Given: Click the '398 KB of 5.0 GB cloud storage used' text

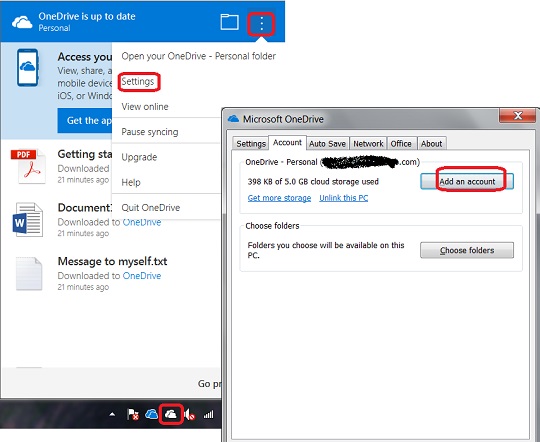Looking at the screenshot, I should pyautogui.click(x=313, y=182).
